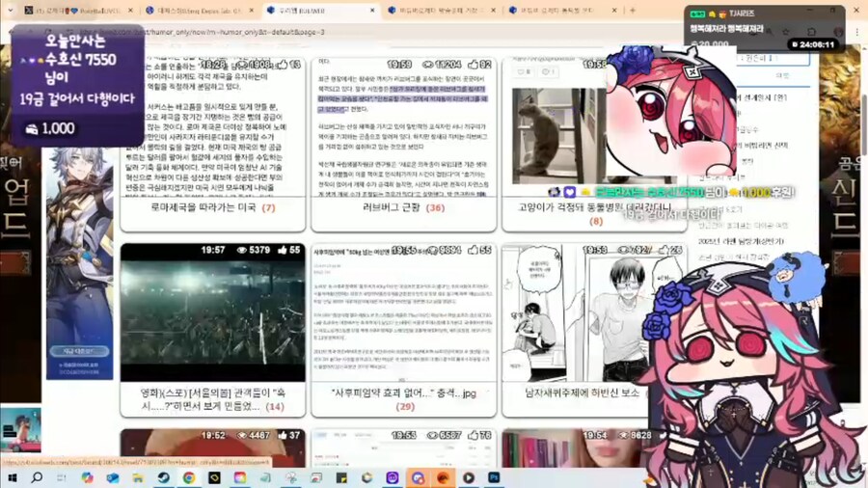Open the post '로마제국을 따라가는 미국'
The image size is (868, 488).
click(x=203, y=207)
